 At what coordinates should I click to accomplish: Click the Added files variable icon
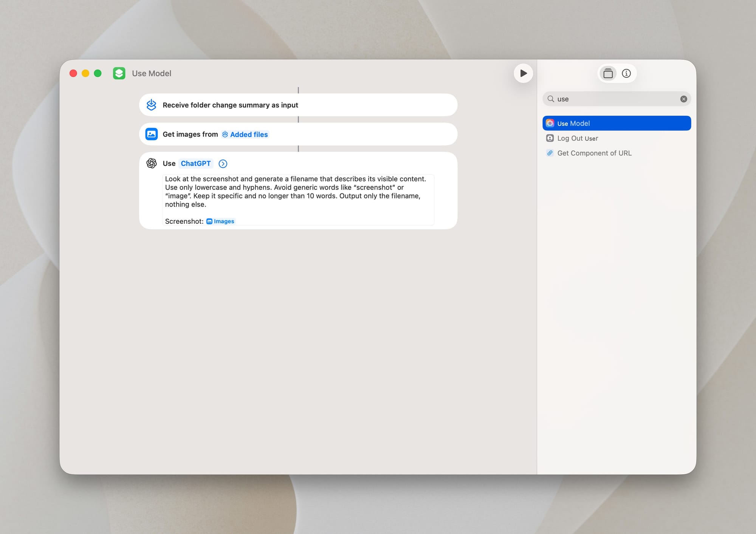pyautogui.click(x=225, y=134)
